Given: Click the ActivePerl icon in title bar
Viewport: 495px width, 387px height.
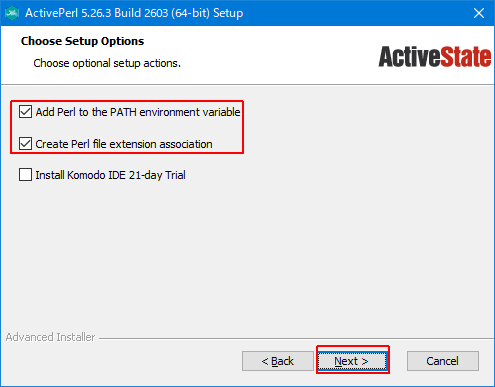Looking at the screenshot, I should click(x=13, y=13).
